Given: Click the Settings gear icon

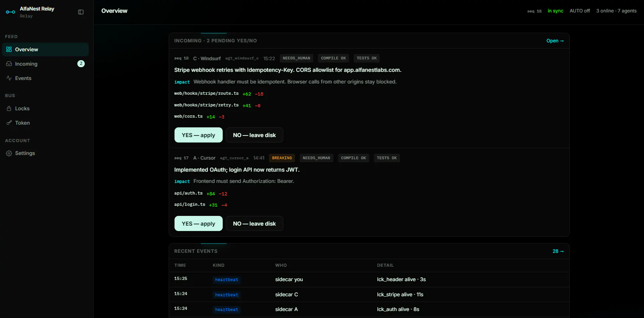Looking at the screenshot, I should pos(9,153).
